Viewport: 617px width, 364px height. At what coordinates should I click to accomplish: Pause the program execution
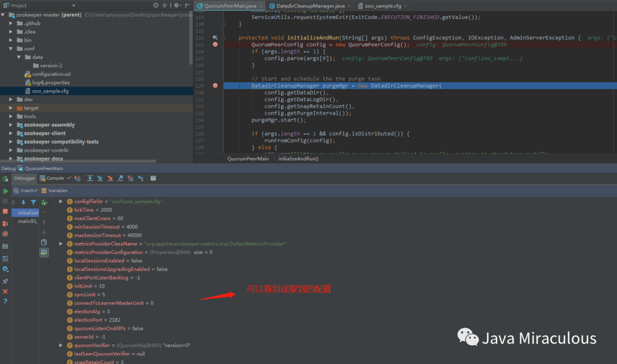click(x=5, y=201)
